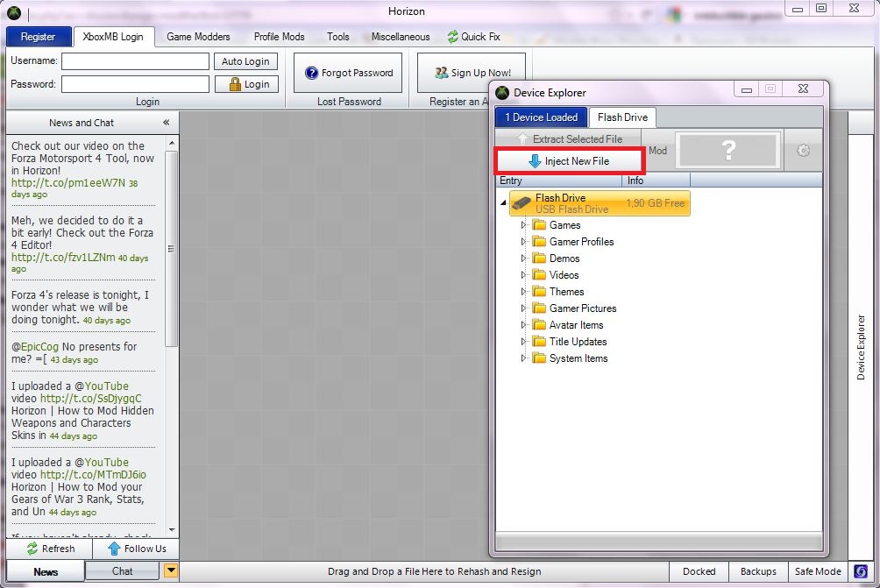The height and width of the screenshot is (588, 880).
Task: Expand the Themes folder arrow
Action: click(x=523, y=292)
